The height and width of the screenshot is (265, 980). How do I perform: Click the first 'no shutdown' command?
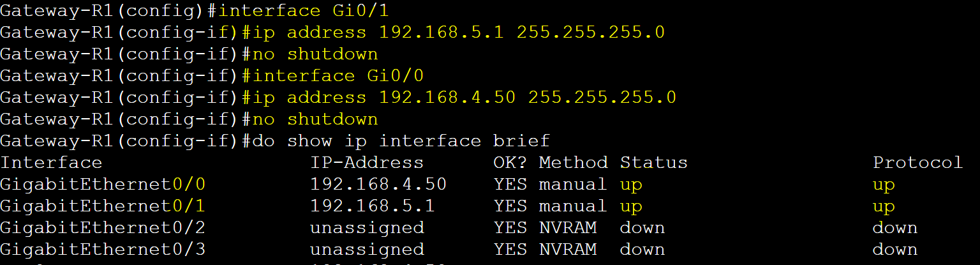click(315, 54)
